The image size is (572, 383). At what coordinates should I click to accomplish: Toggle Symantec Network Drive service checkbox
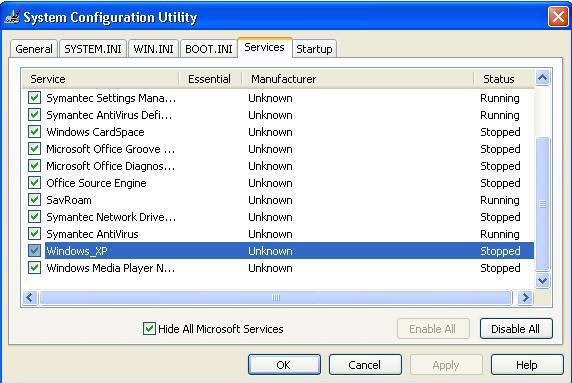[x=34, y=217]
